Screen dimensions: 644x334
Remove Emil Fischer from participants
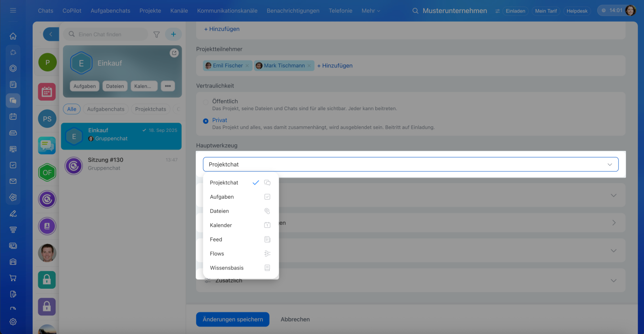click(x=247, y=65)
